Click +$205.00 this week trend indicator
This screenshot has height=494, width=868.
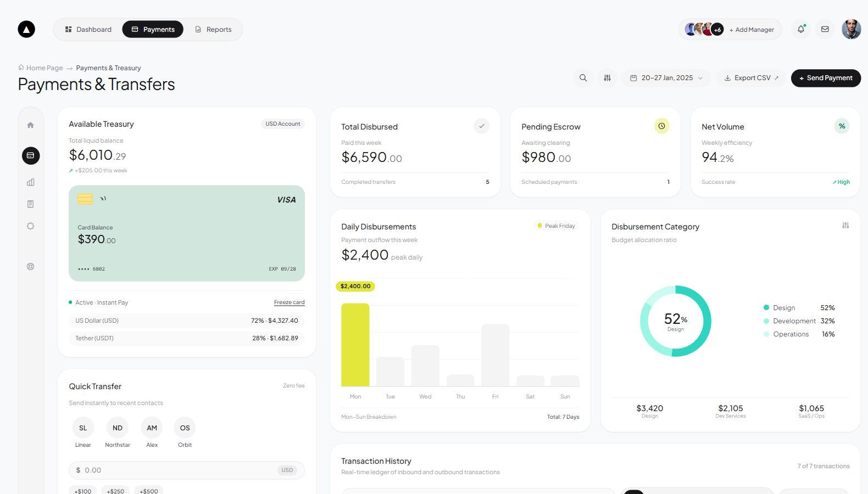pos(98,171)
